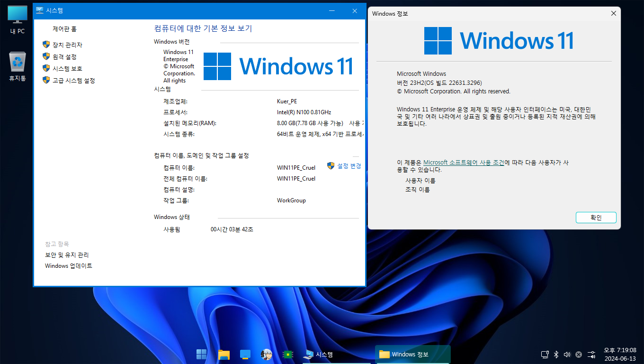Click the green chip taskbar icon
The image size is (644, 364).
[x=287, y=354]
